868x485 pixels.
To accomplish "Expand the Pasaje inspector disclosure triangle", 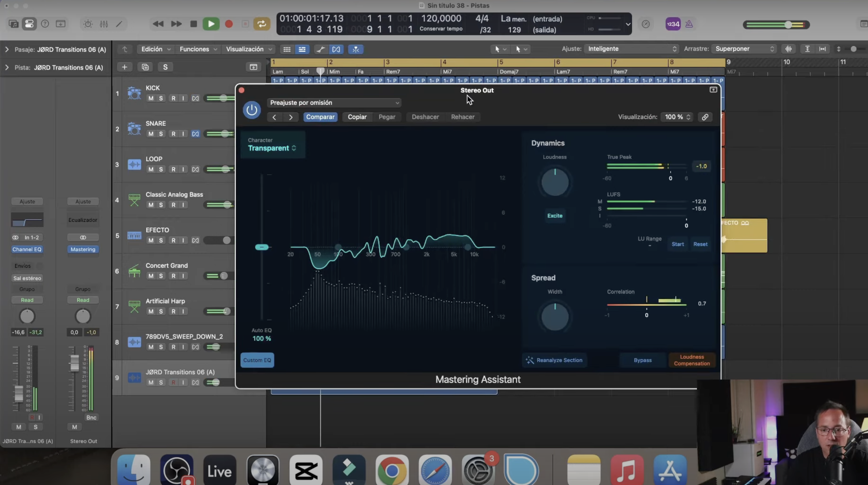I will [7, 50].
